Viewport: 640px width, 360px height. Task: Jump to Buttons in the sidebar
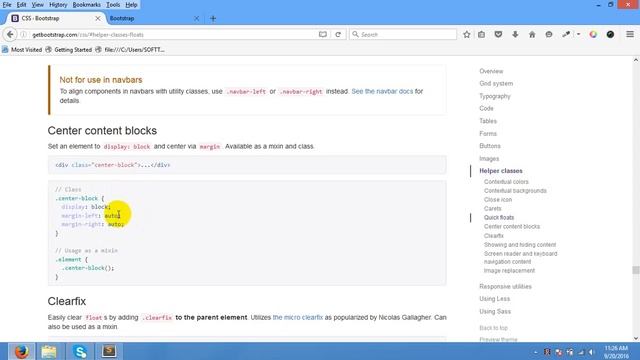[490, 146]
